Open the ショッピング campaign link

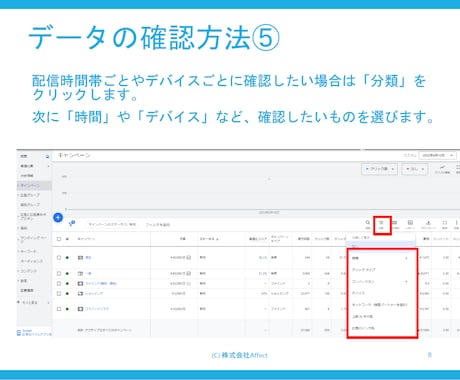point(94,294)
